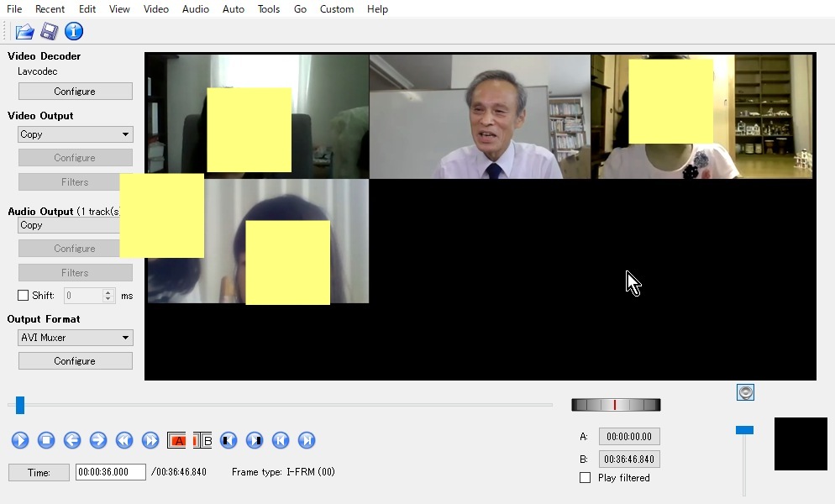Click the video preview on the speaking man

coord(480,117)
